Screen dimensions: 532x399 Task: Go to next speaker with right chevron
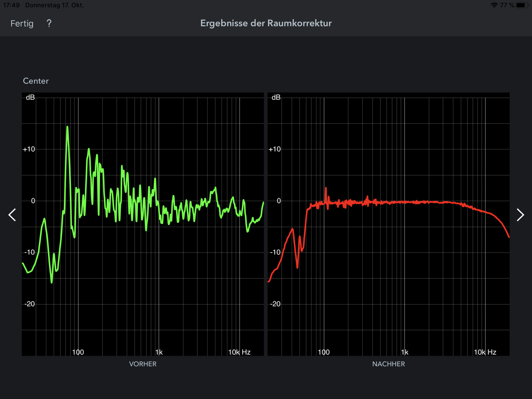(x=520, y=215)
